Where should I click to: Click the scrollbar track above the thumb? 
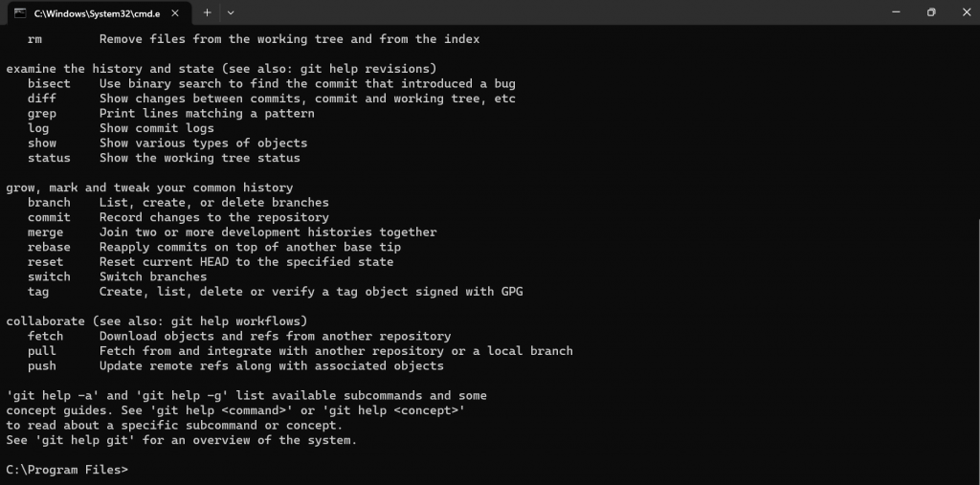pos(977,121)
